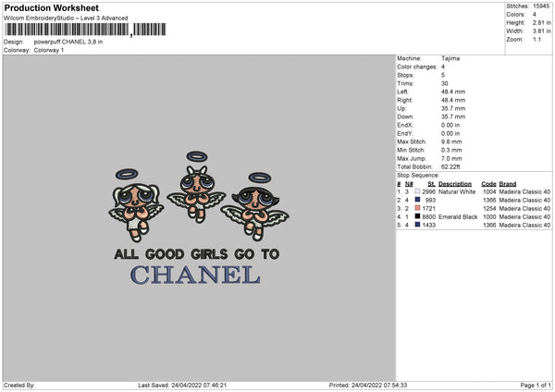Click the blue CHANEL lettering in the design
The image size is (555, 392).
(x=195, y=275)
